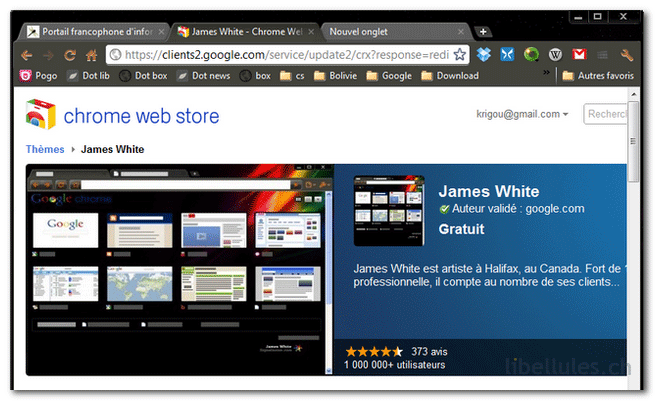Open the Autres favoris folder
The height and width of the screenshot is (401, 655).
pos(598,76)
